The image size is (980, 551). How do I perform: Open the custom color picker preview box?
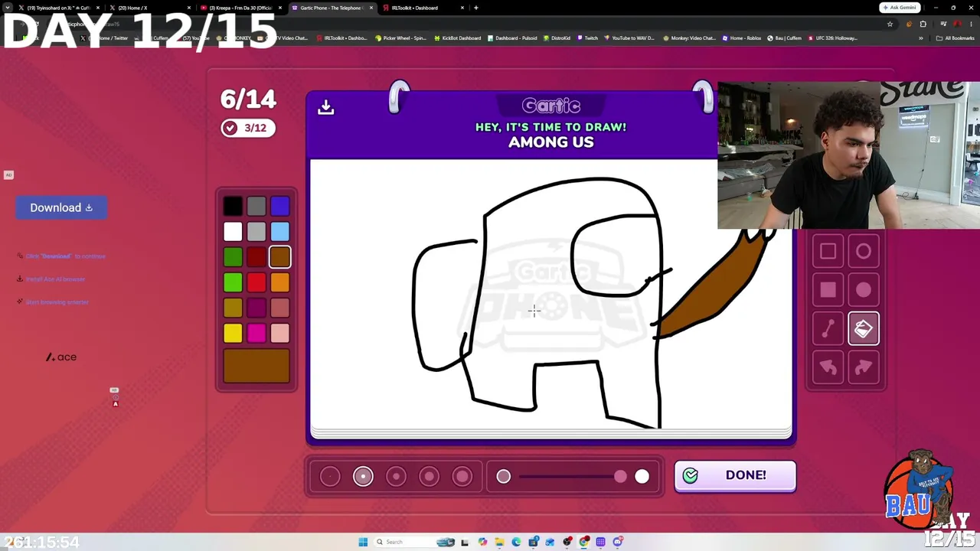pyautogui.click(x=256, y=366)
